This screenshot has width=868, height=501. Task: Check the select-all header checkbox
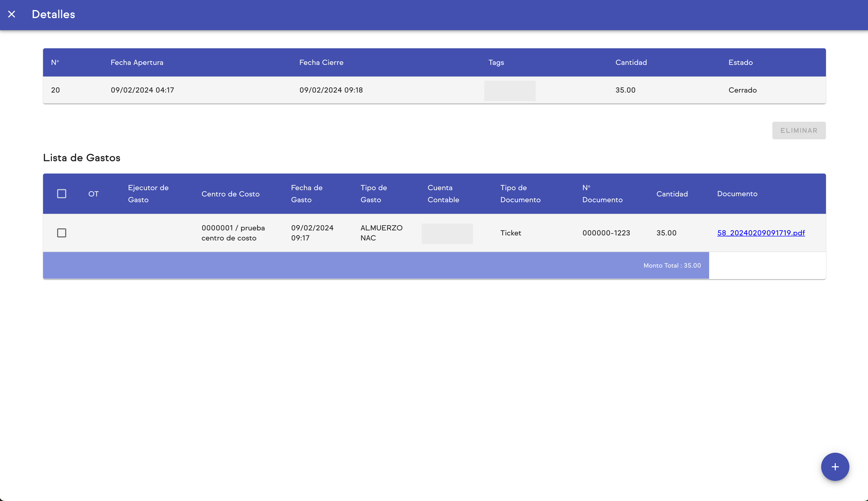(62, 194)
